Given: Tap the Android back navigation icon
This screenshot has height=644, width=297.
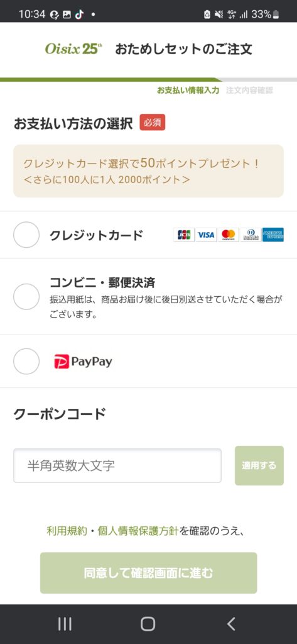Looking at the screenshot, I should pos(231,624).
